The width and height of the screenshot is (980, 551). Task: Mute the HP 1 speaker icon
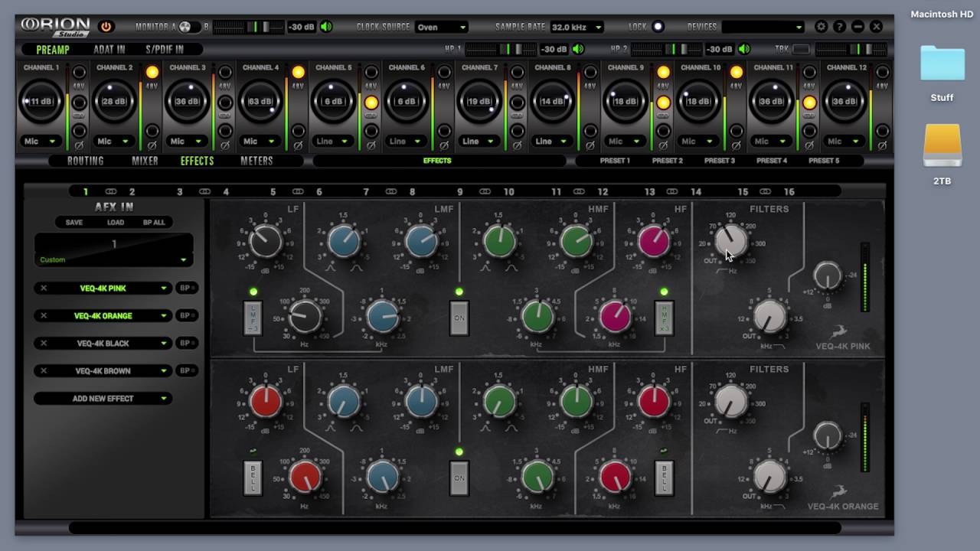pyautogui.click(x=578, y=49)
